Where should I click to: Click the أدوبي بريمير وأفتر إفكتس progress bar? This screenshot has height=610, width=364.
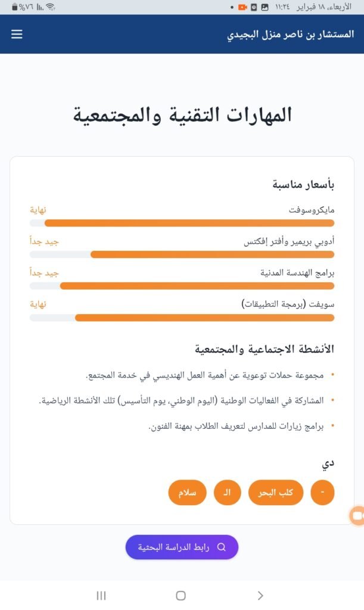(182, 254)
